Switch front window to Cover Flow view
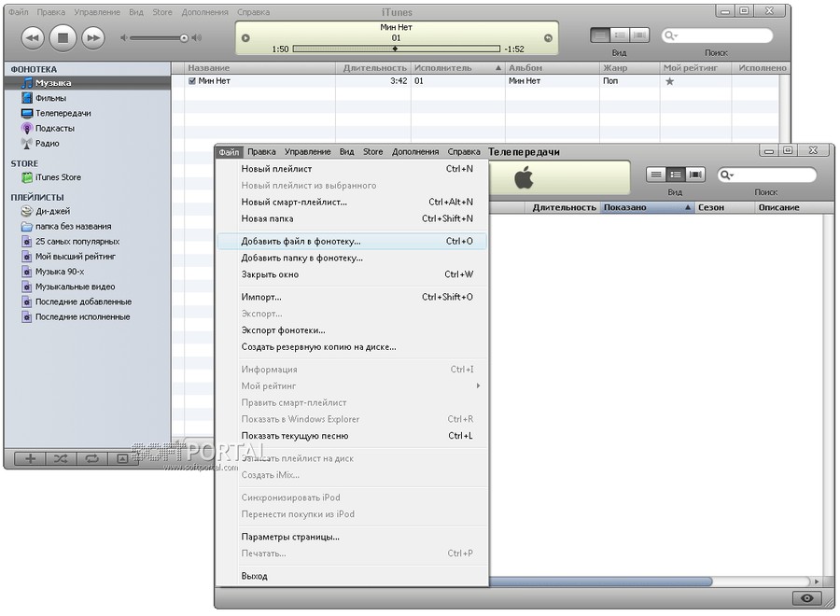Viewport: 840px width, 616px height. click(695, 175)
